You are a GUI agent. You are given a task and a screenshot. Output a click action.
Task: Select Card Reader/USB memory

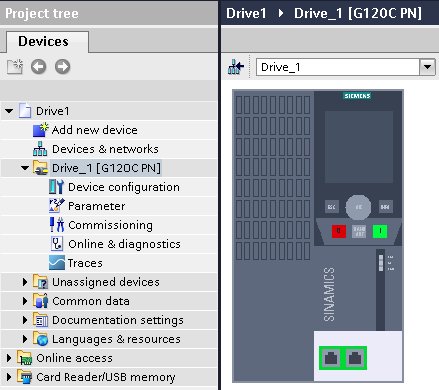pyautogui.click(x=106, y=377)
